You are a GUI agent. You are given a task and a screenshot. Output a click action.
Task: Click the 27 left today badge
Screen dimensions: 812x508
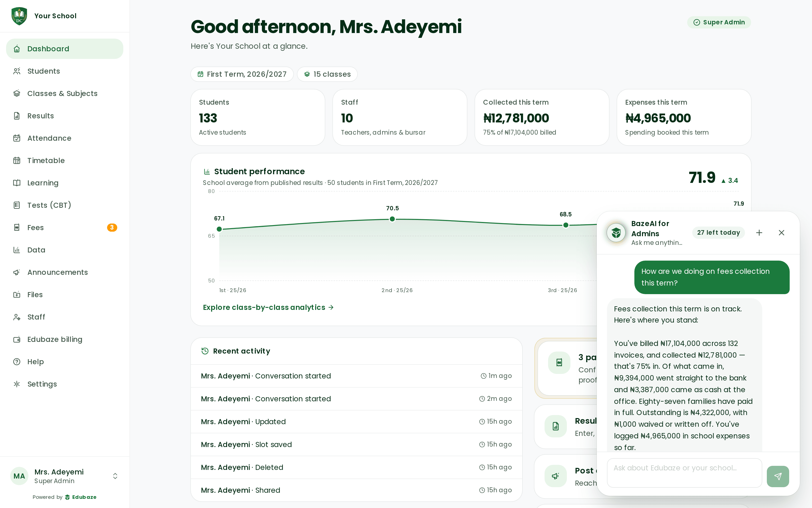click(x=718, y=232)
